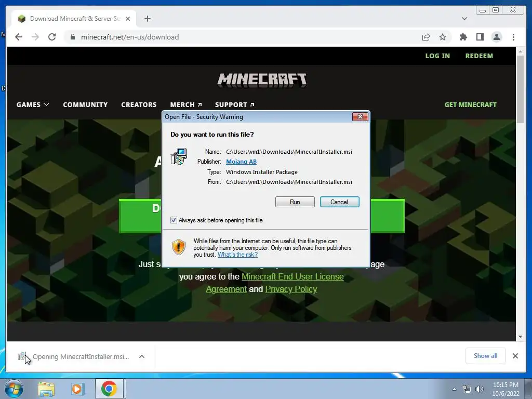
Task: Click the Run button in security warning
Action: coord(295,202)
